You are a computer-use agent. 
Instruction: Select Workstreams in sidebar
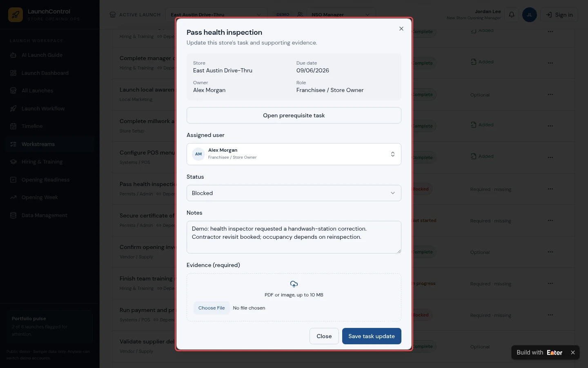click(x=49, y=144)
